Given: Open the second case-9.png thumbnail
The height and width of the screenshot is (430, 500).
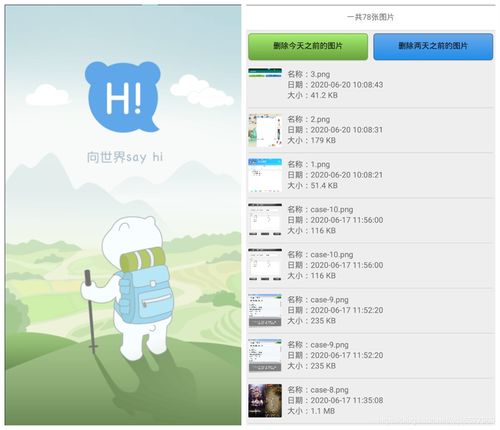Looking at the screenshot, I should (265, 355).
